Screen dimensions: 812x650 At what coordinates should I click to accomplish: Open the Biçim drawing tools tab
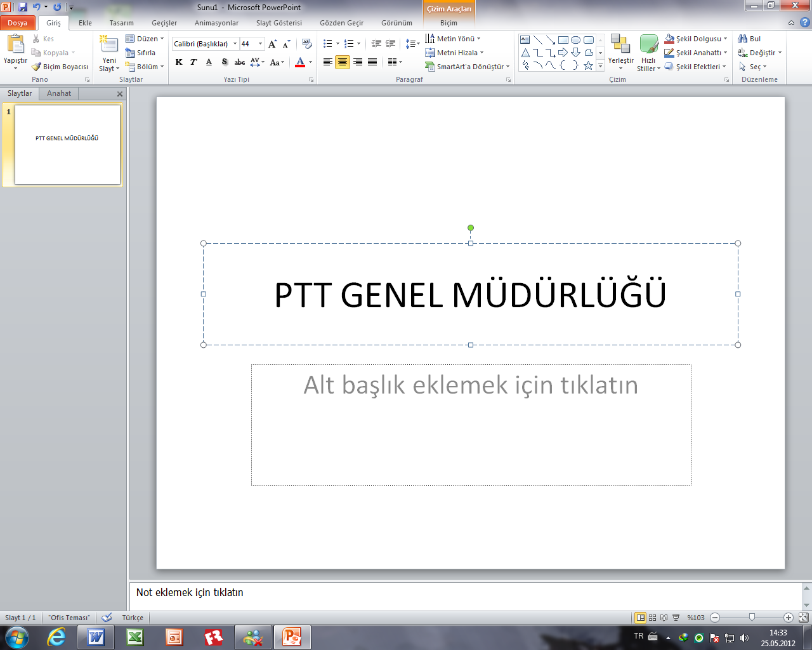click(x=449, y=23)
